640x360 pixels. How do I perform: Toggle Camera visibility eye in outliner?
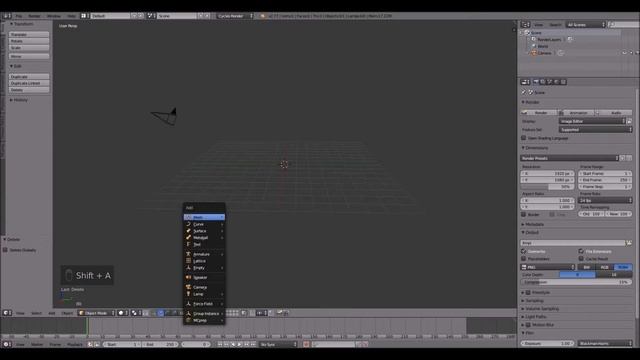[624, 53]
